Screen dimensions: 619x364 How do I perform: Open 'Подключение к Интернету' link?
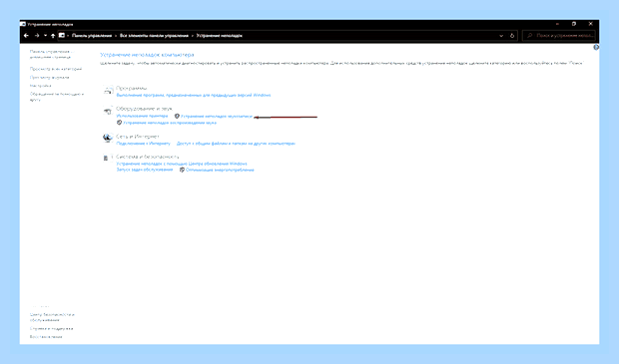point(144,144)
